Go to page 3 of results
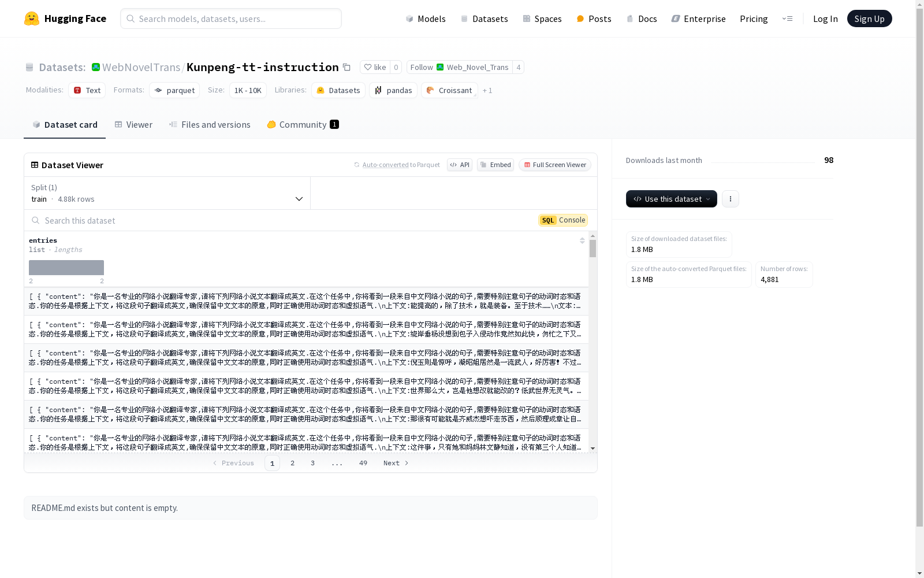The height and width of the screenshot is (578, 924). (313, 463)
